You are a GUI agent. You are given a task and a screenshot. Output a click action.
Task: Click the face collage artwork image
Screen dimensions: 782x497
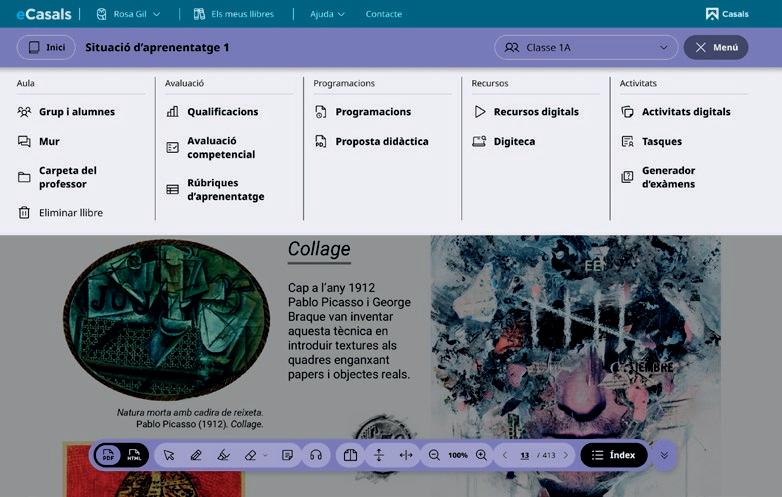[576, 366]
